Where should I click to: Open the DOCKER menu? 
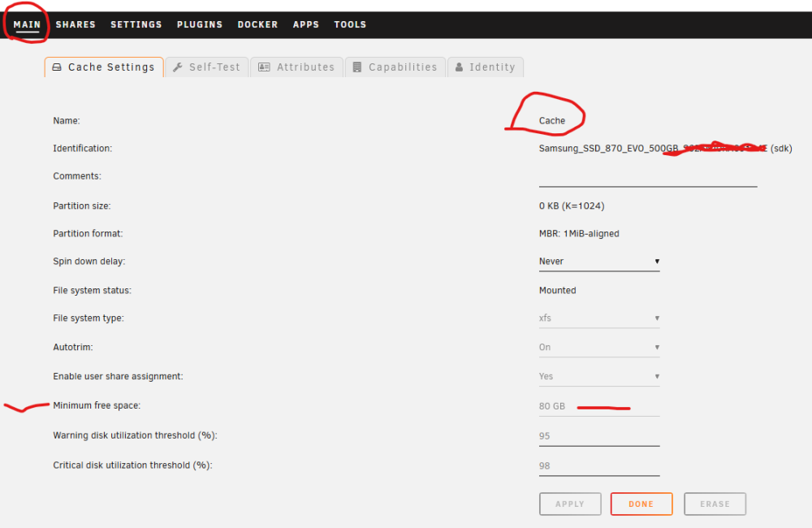258,24
